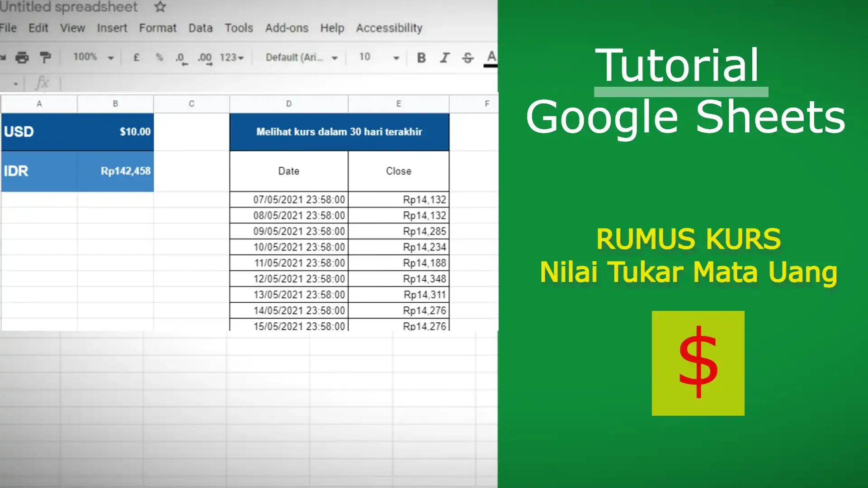Format as percent

tap(159, 57)
